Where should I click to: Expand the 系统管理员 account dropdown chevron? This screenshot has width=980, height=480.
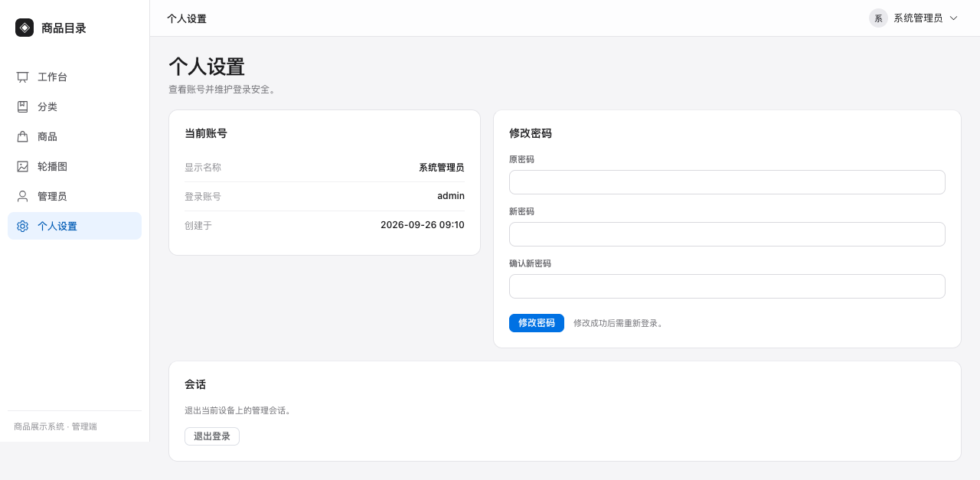click(x=953, y=18)
